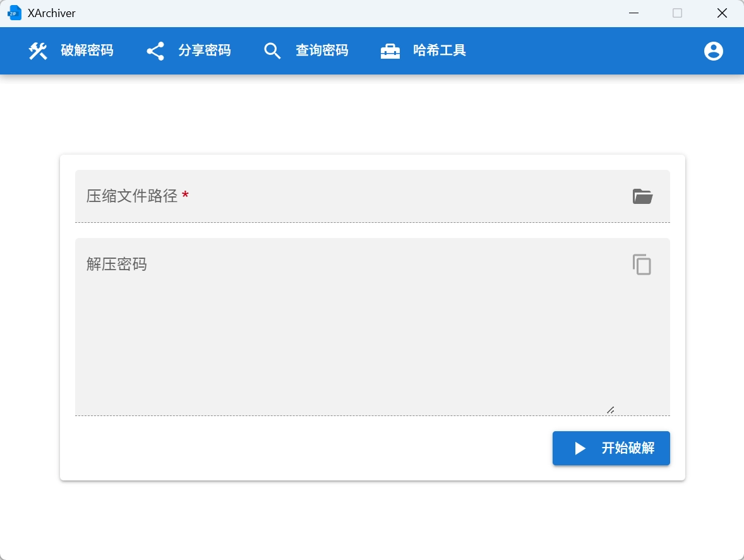Open the 查询密码 section
Screen dimensions: 744x560
point(322,51)
